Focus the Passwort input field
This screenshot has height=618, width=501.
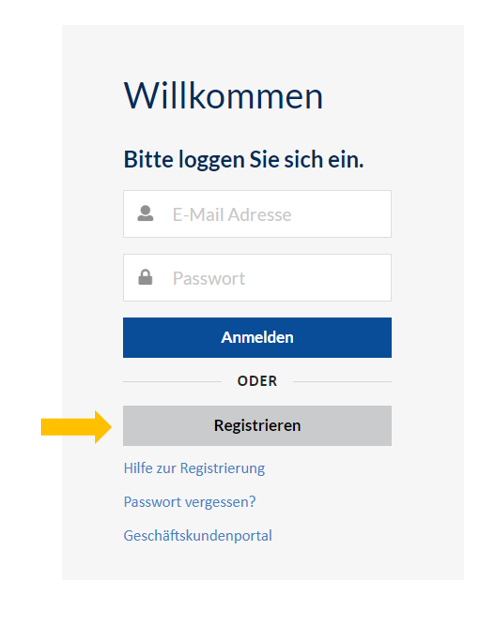(257, 278)
